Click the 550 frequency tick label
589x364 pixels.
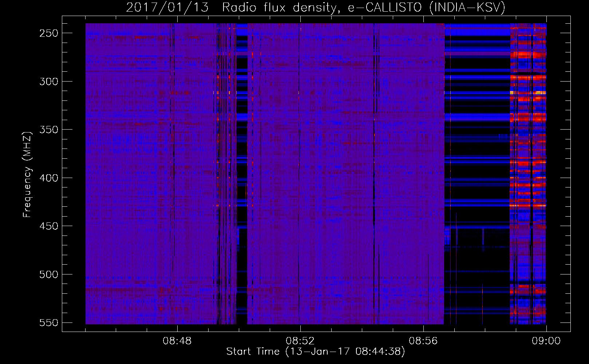point(49,323)
